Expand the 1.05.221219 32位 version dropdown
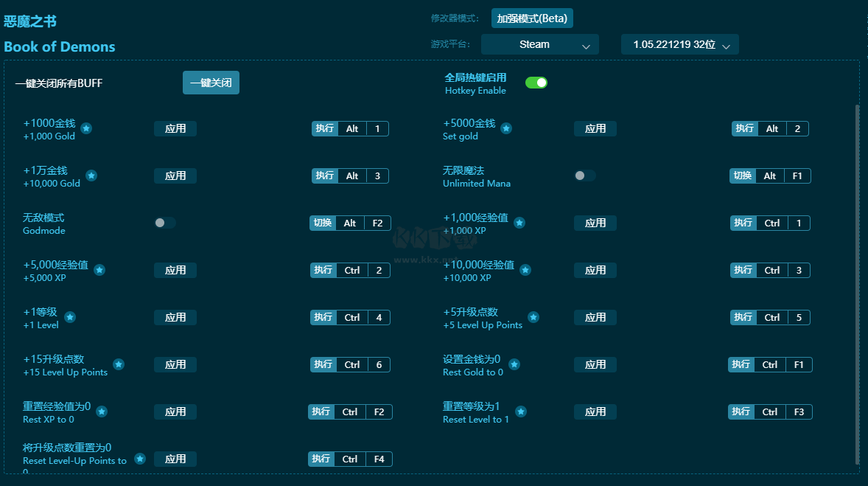This screenshot has width=868, height=486. pyautogui.click(x=680, y=44)
